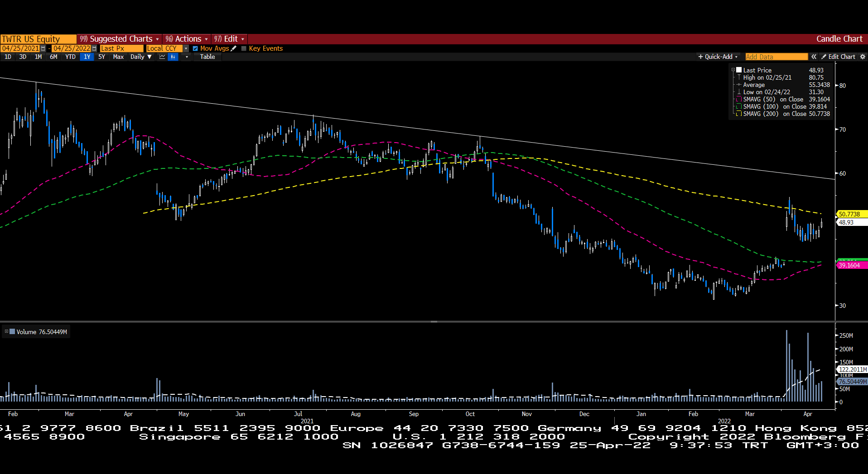Open the Edit dropdown menu
Image resolution: width=868 pixels, height=474 pixels.
(229, 39)
